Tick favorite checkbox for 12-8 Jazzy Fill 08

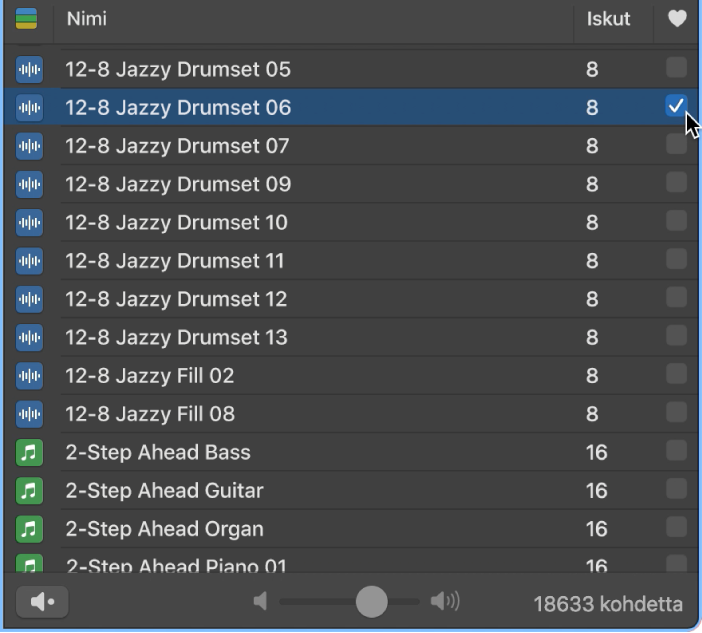point(676,412)
